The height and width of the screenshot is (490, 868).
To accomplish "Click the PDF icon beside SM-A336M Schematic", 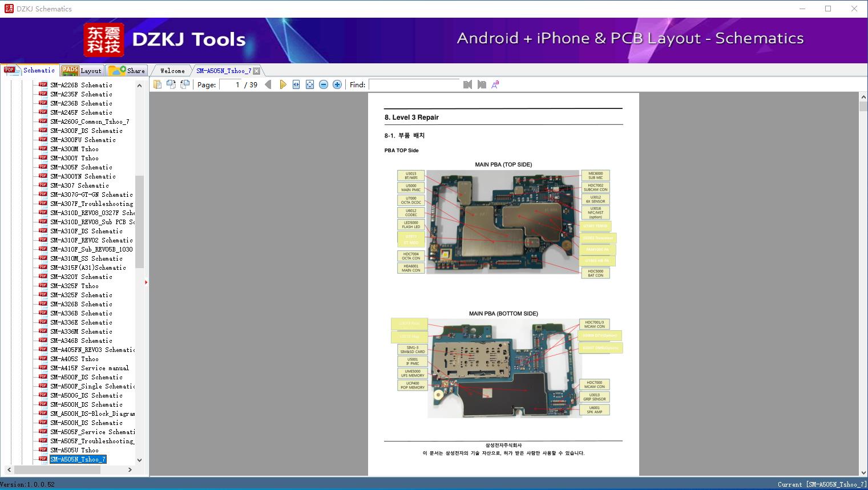I will [x=43, y=331].
